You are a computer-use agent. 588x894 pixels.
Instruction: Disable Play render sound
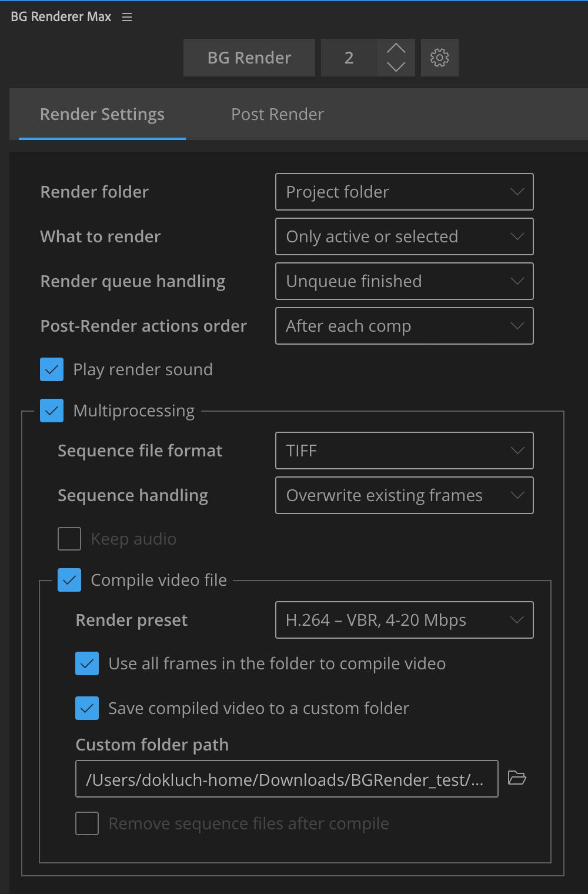pyautogui.click(x=52, y=369)
